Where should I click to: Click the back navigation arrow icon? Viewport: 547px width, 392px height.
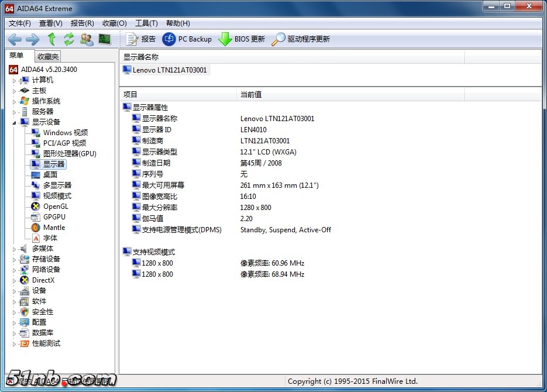[x=15, y=39]
